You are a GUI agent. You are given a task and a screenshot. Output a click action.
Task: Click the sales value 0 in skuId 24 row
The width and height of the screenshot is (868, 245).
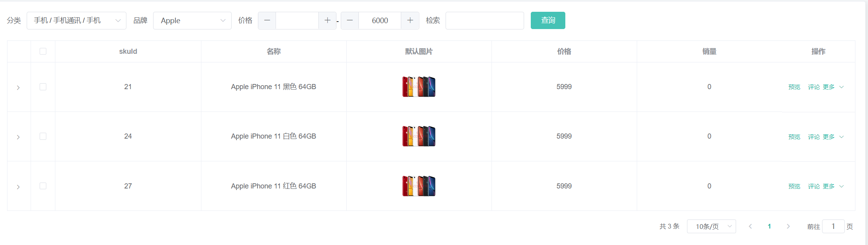(709, 136)
